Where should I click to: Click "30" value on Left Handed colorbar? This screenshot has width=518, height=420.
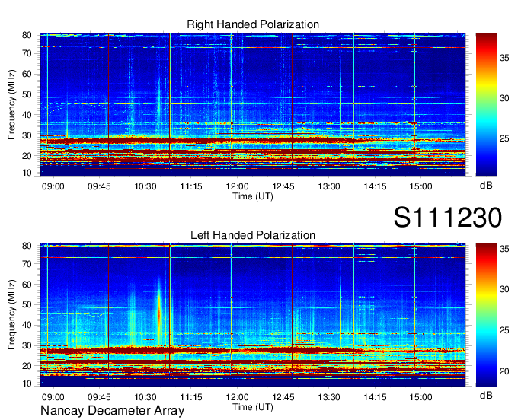(504, 289)
